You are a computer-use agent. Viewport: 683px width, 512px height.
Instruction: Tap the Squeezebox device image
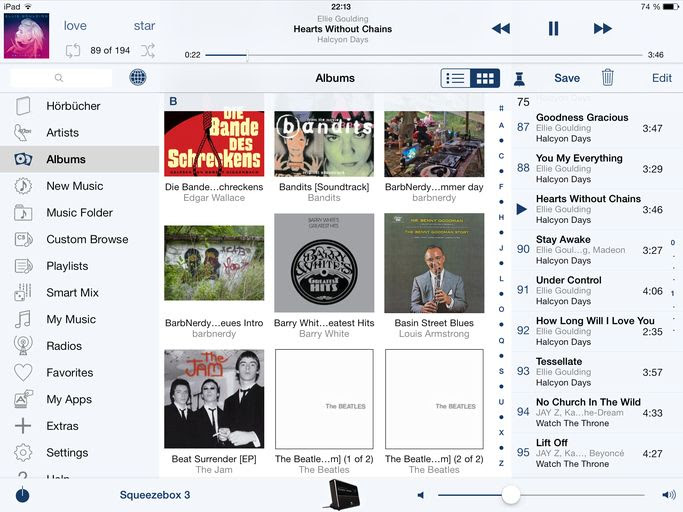[x=344, y=494]
